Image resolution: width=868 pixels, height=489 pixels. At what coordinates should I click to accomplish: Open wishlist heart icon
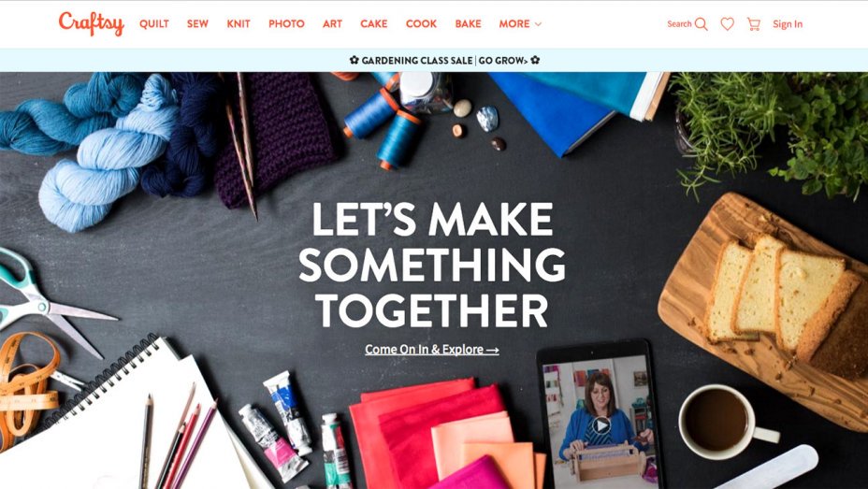pyautogui.click(x=728, y=23)
